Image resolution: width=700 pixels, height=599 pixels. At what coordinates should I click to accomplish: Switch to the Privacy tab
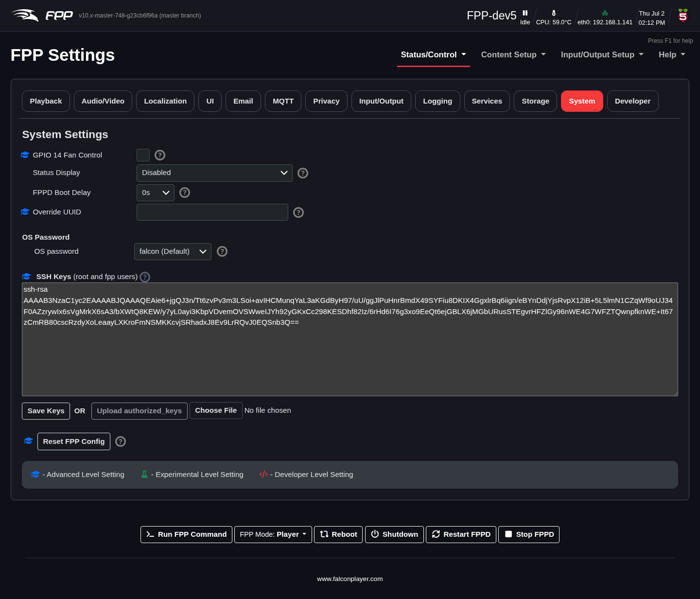click(x=326, y=101)
